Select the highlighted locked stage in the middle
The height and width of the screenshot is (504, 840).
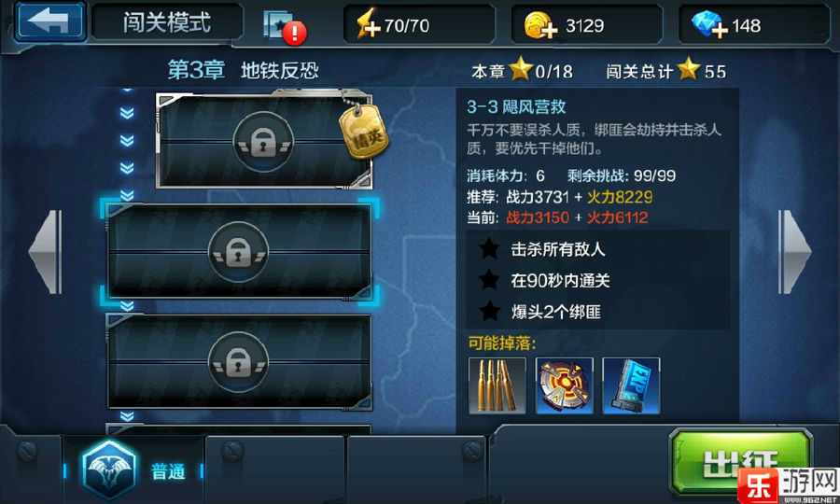tap(239, 251)
